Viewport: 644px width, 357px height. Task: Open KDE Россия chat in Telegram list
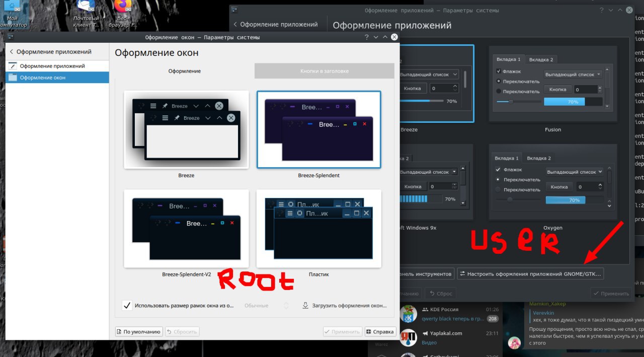pos(449,314)
